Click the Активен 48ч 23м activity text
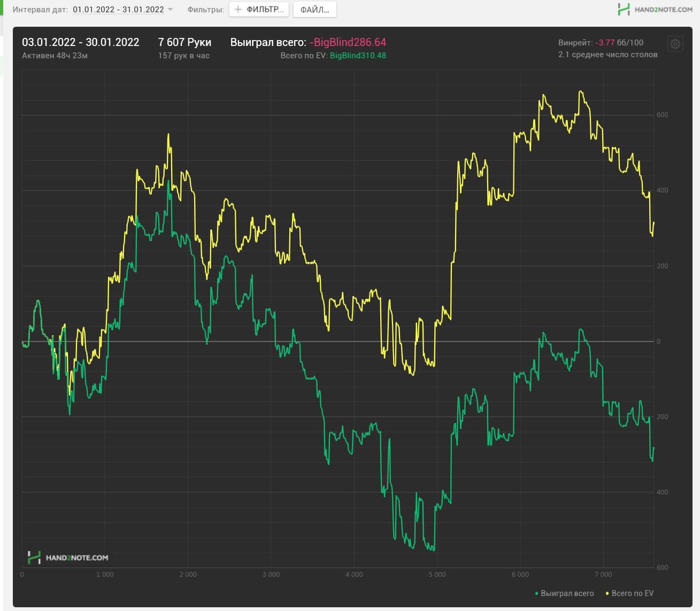 click(55, 56)
